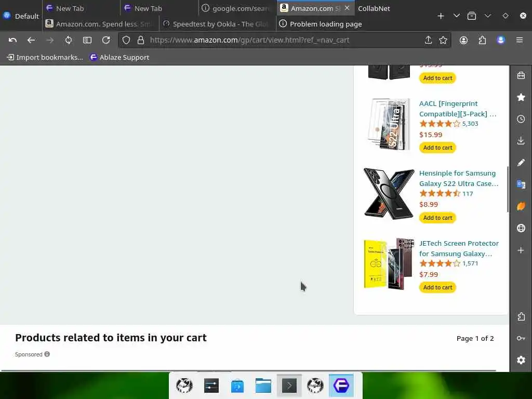Click Import bookmarks bookmark item

tap(45, 57)
